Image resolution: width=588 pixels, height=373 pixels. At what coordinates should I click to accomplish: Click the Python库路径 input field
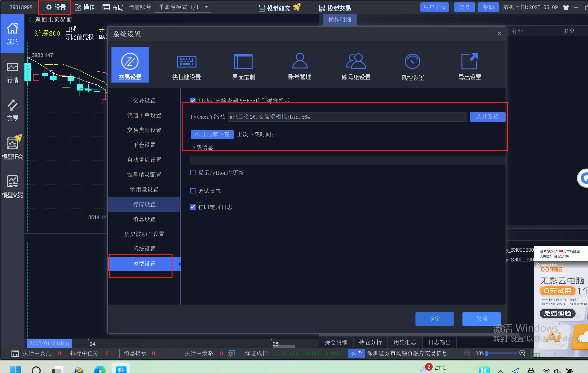(x=347, y=117)
